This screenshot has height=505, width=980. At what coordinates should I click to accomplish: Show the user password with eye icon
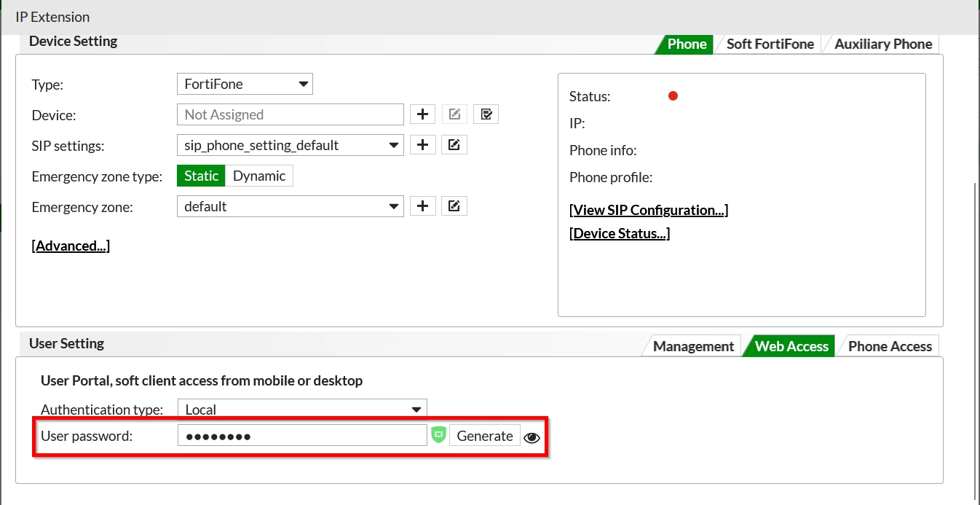(532, 437)
